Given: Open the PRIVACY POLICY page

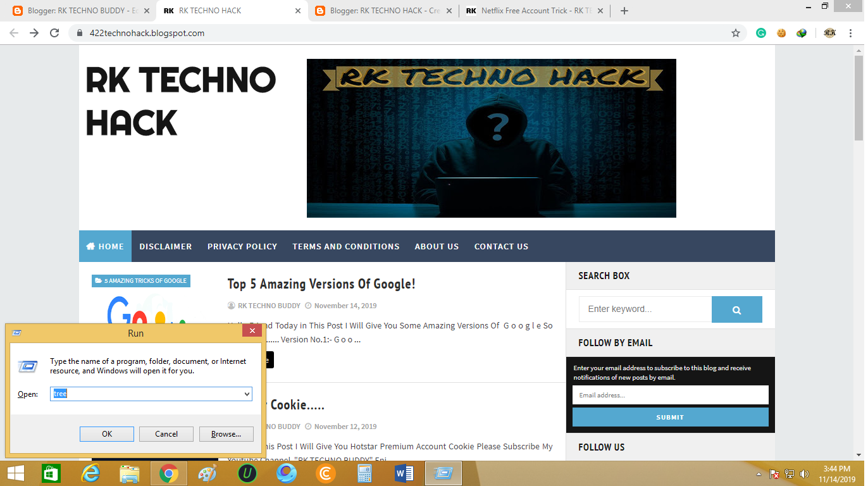Looking at the screenshot, I should (242, 246).
